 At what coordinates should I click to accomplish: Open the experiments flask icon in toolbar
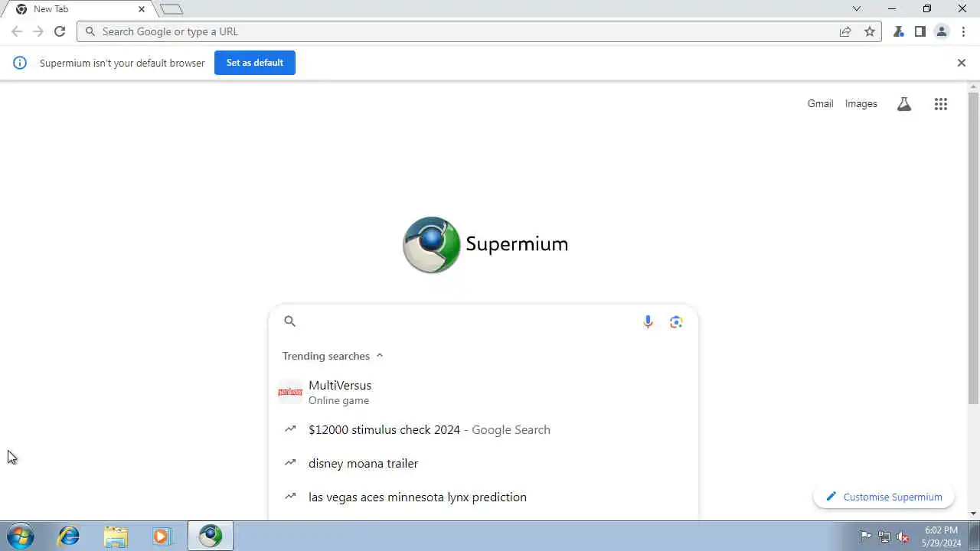pos(899,31)
